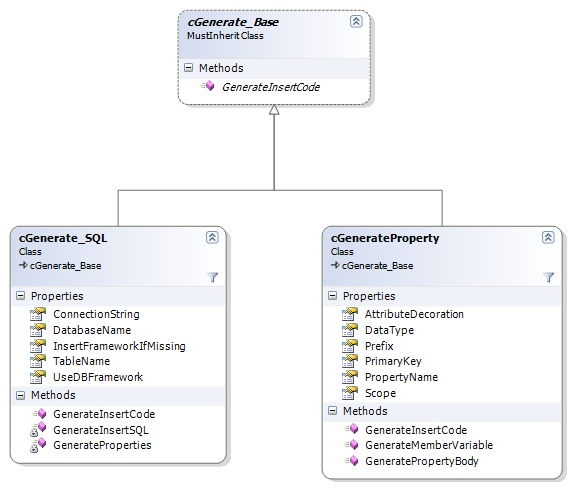Select the cGenerateProperty class title

(385, 238)
